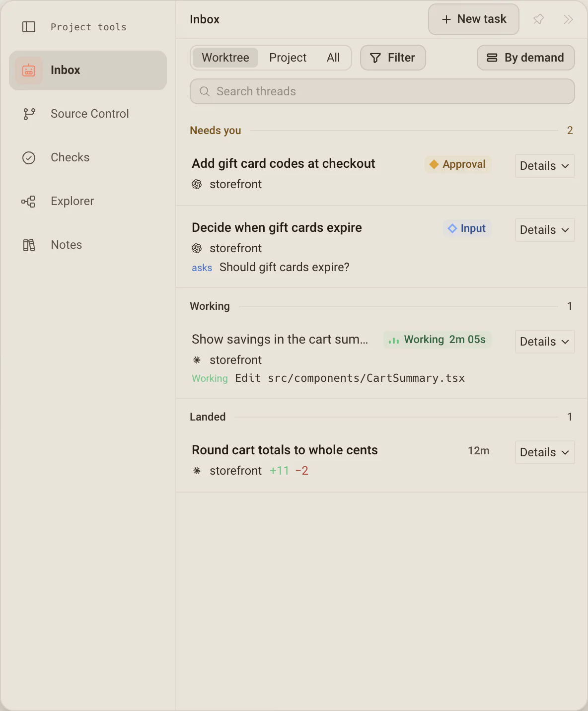Expand Details for Show savings in cart
Image resolution: width=588 pixels, height=711 pixels.
coord(545,342)
